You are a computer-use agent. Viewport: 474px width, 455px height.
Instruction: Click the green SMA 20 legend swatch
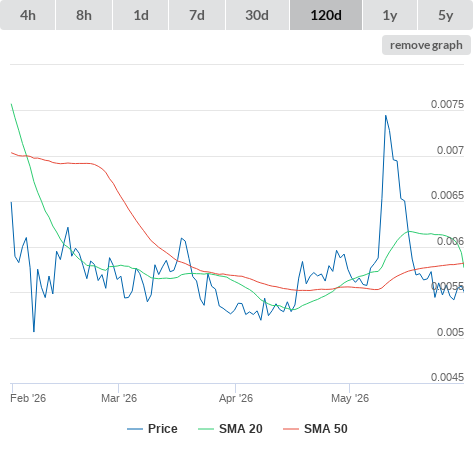coord(206,429)
